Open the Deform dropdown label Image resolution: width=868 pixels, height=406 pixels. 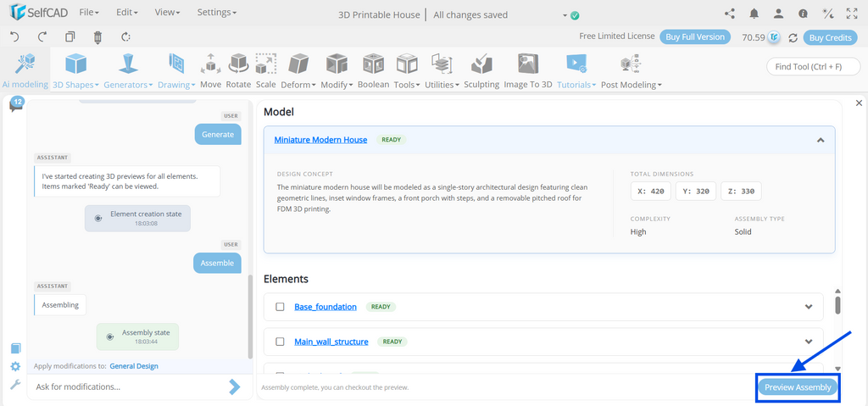298,85
